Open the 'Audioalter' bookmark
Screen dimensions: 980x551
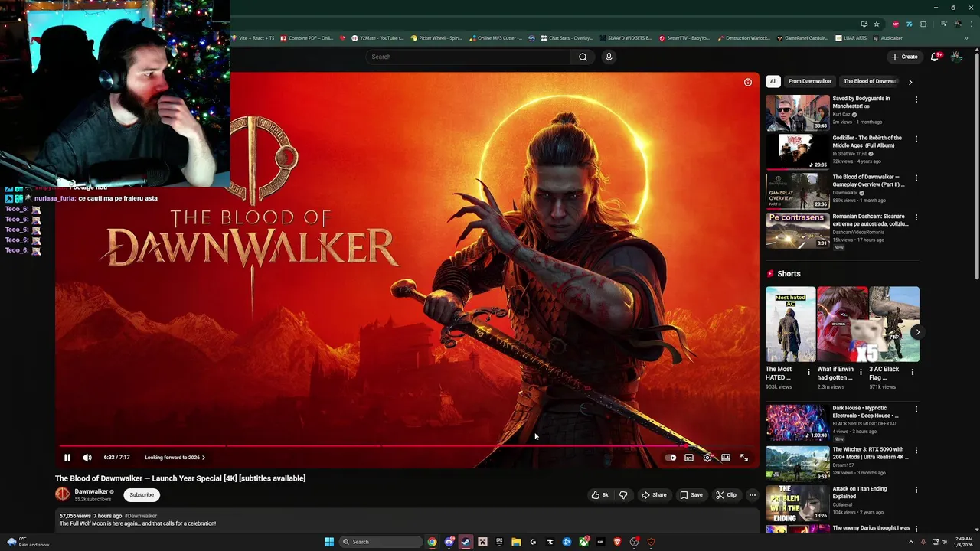[x=888, y=37]
